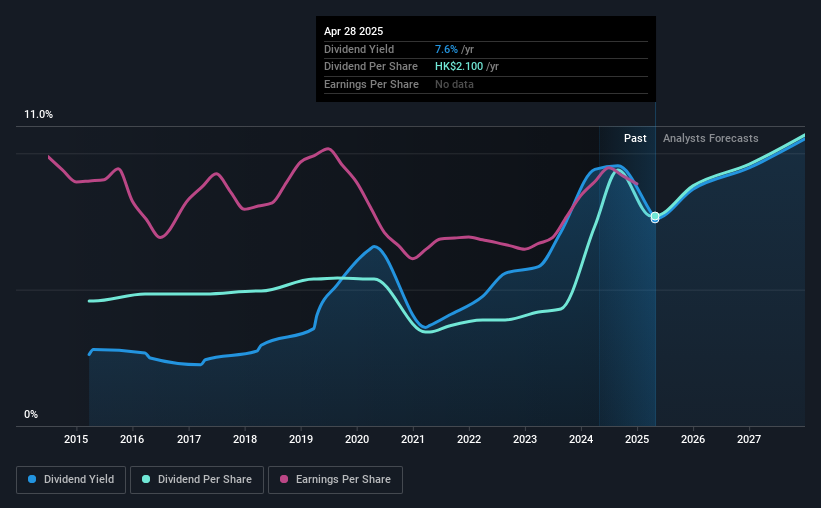Image resolution: width=821 pixels, height=508 pixels.
Task: Click the 0% y-axis label
Action: click(31, 414)
